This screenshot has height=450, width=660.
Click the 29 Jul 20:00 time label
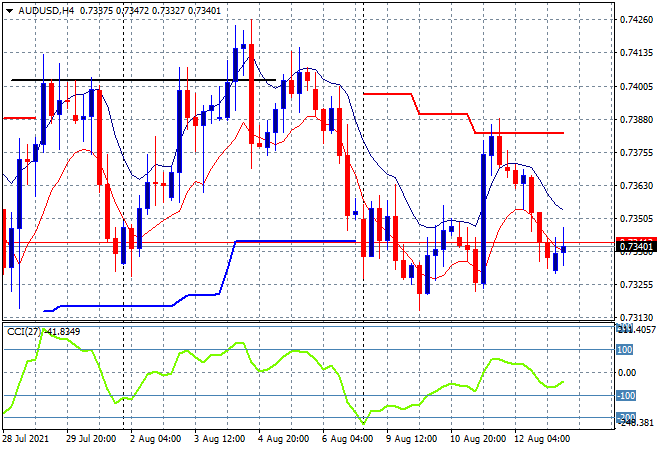(91, 439)
